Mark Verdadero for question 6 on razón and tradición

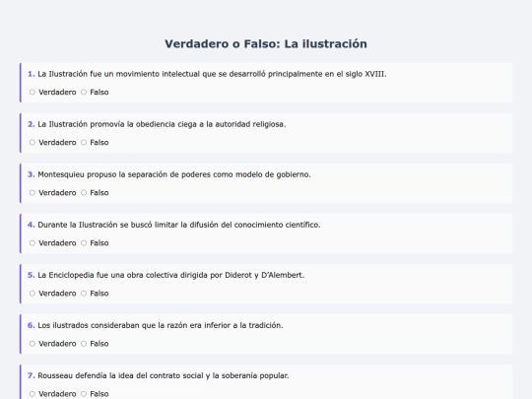click(x=33, y=344)
